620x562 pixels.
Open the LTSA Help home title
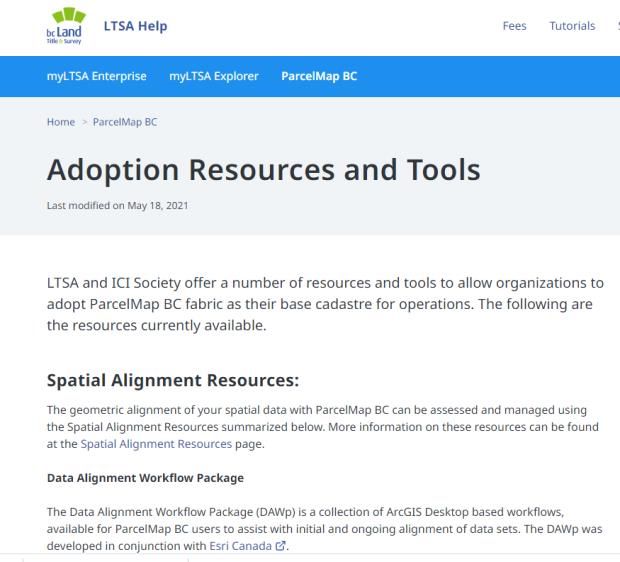(136, 26)
